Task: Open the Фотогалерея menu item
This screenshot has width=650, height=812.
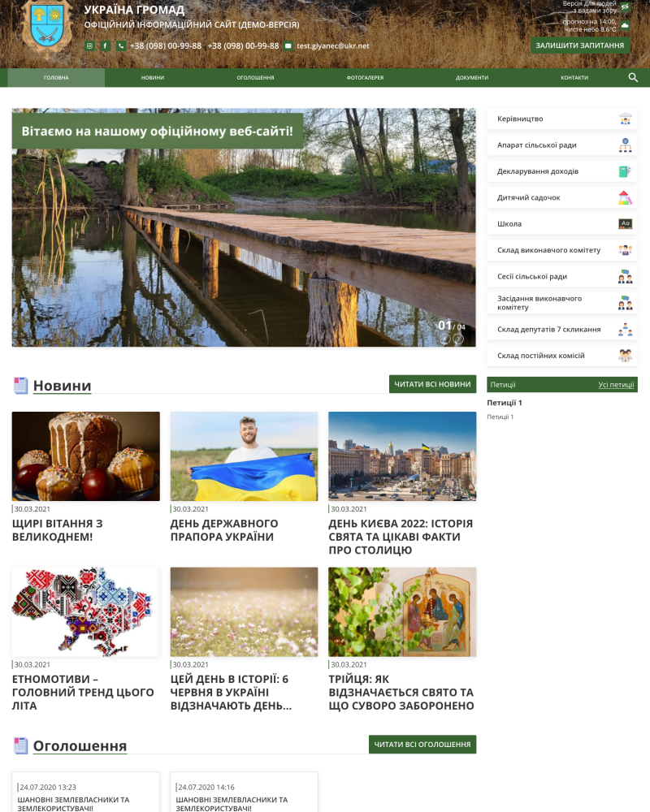Action: (x=365, y=78)
